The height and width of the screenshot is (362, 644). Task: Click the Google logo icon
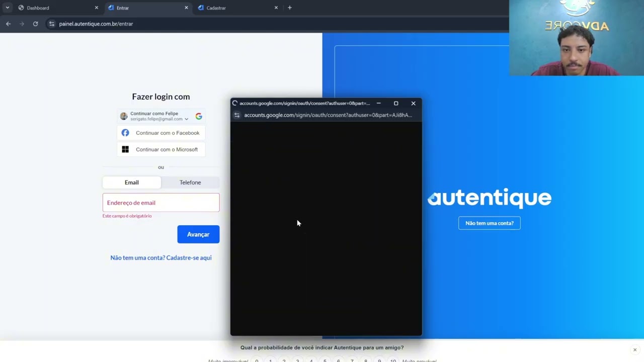click(x=199, y=116)
